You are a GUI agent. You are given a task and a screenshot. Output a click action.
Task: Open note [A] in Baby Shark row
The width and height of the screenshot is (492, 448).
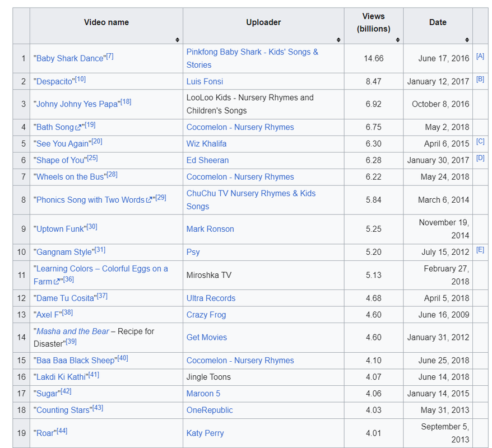pyautogui.click(x=480, y=56)
